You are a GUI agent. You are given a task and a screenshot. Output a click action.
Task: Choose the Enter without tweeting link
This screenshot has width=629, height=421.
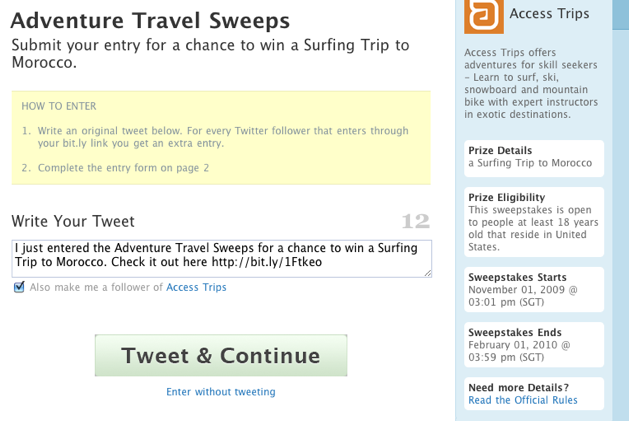(x=221, y=392)
